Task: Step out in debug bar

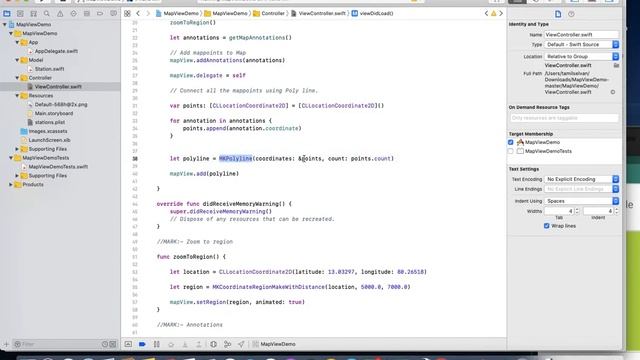Action: click(x=199, y=344)
